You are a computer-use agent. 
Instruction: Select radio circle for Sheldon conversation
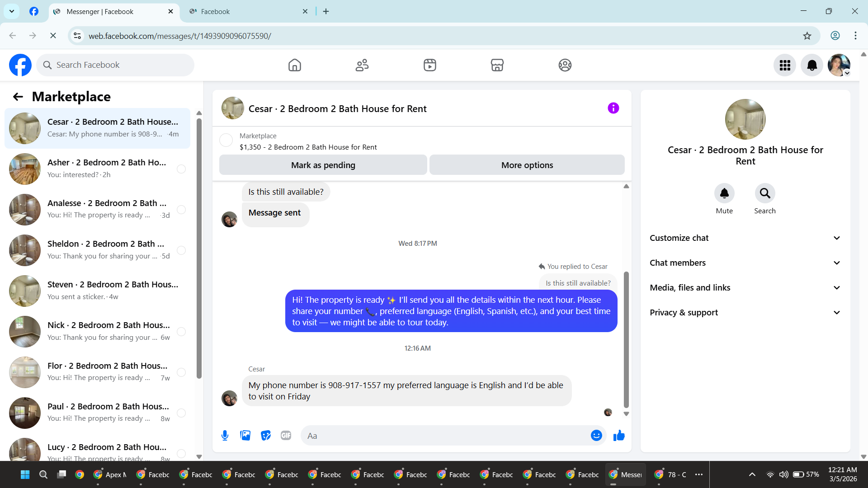[181, 250]
